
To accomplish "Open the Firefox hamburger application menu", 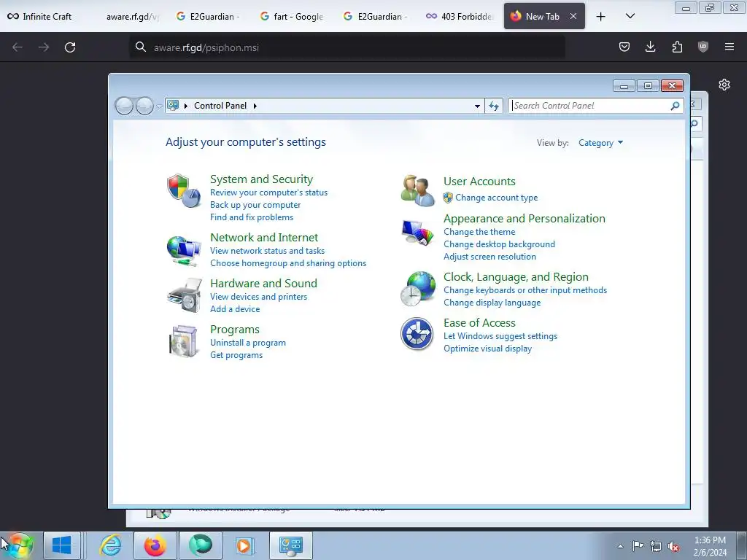I will (729, 47).
